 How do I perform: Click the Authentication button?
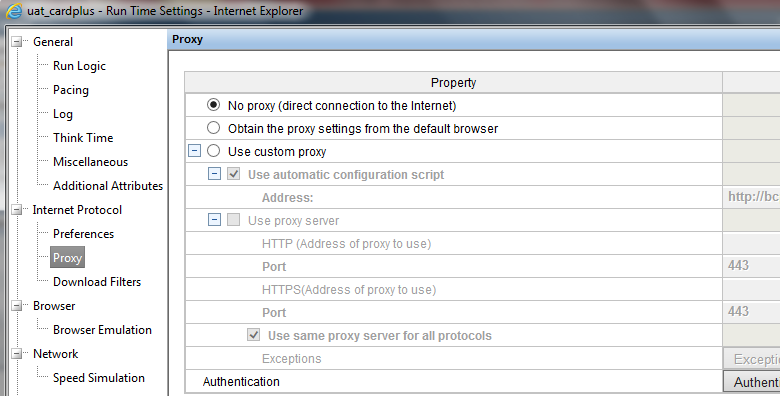[x=752, y=382]
